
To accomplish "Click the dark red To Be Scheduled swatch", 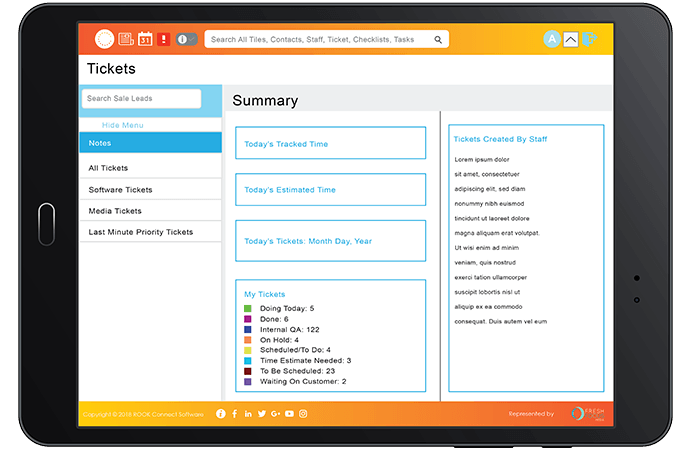I will (x=248, y=371).
